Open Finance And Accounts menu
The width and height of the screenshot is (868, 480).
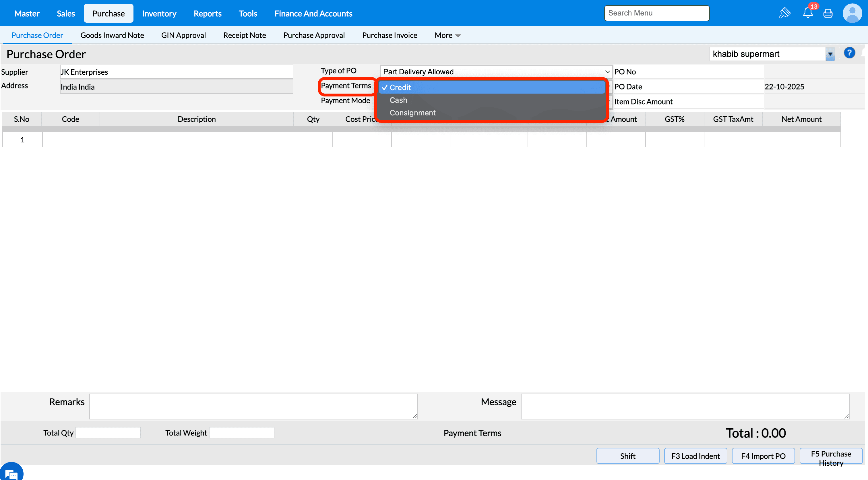coord(313,13)
